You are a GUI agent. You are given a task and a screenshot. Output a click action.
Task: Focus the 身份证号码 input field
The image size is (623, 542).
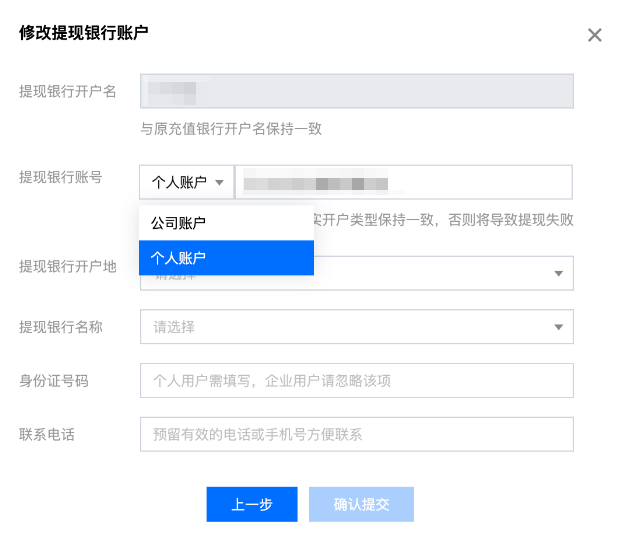(x=356, y=381)
